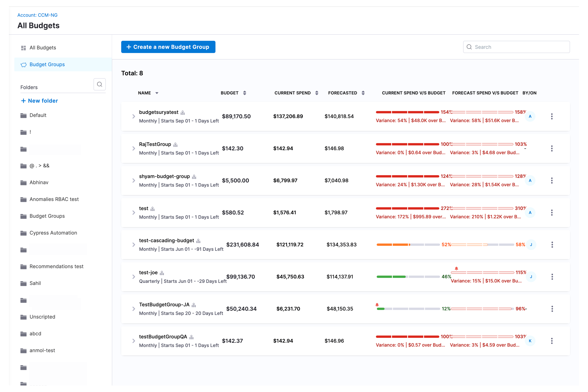Open kebab menu for budgetsuryatest row
Screen dimensions: 588x392
coord(551,116)
